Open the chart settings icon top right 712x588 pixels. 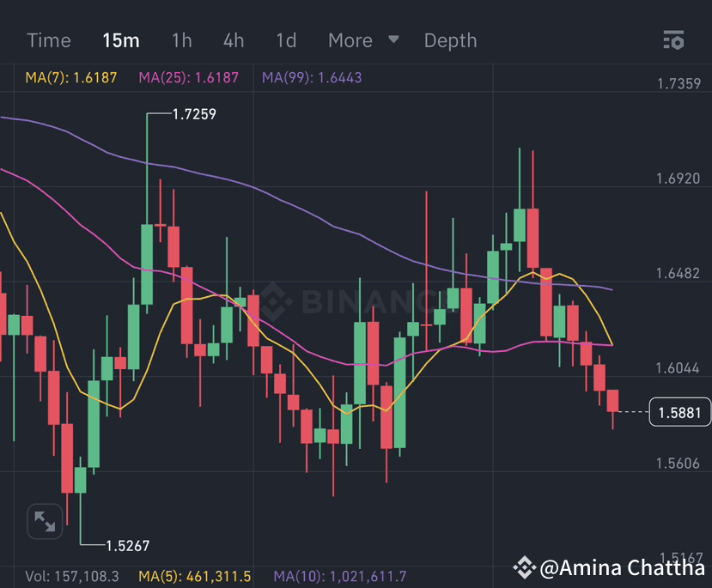coord(673,39)
